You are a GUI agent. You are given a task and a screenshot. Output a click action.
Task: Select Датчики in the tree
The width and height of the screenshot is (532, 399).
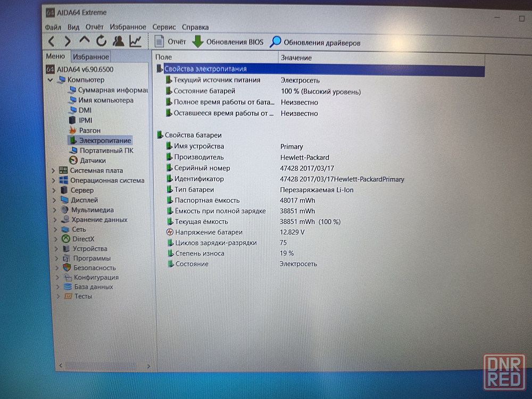(93, 160)
